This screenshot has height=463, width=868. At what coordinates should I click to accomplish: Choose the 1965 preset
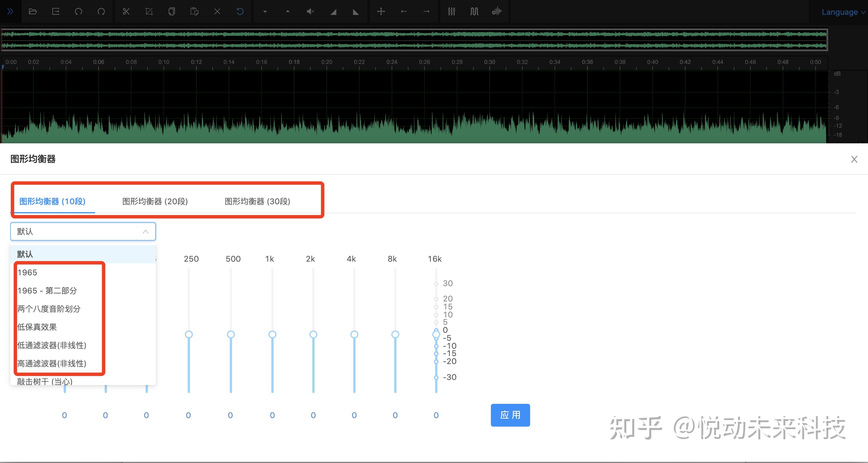coord(83,272)
